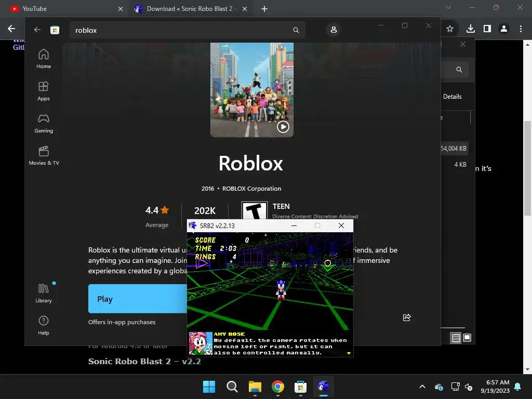The height and width of the screenshot is (399, 532).
Task: Open Chrome downloads icon
Action: [x=471, y=29]
